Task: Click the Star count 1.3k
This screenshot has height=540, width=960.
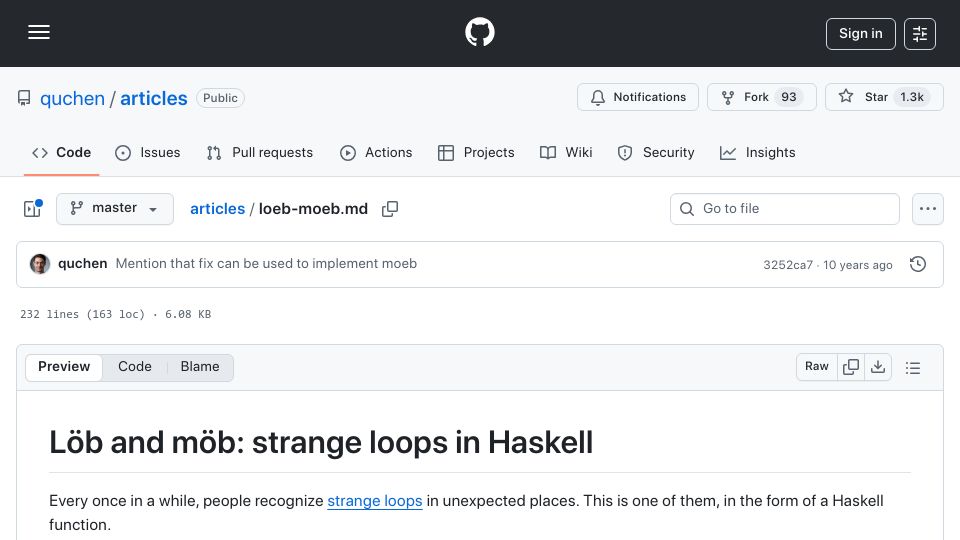Action: click(x=912, y=97)
